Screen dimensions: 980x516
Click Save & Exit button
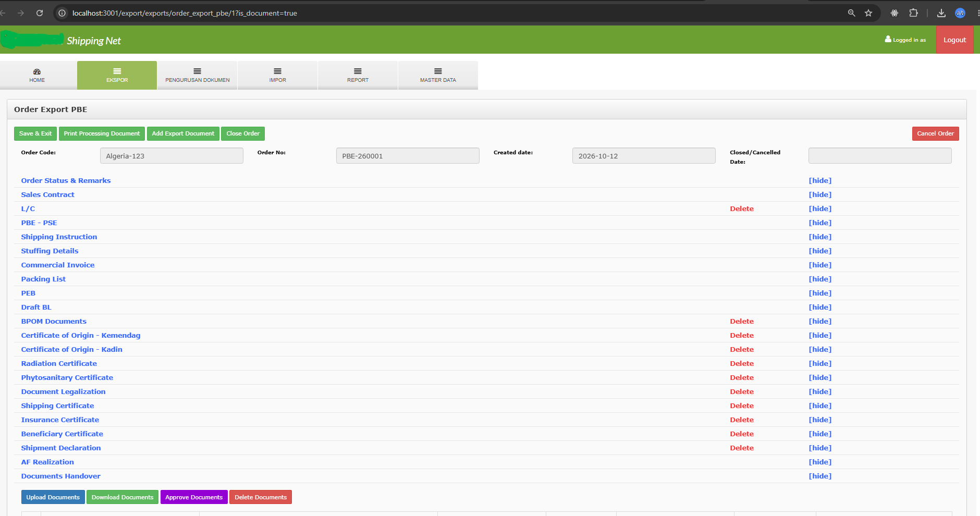[35, 133]
